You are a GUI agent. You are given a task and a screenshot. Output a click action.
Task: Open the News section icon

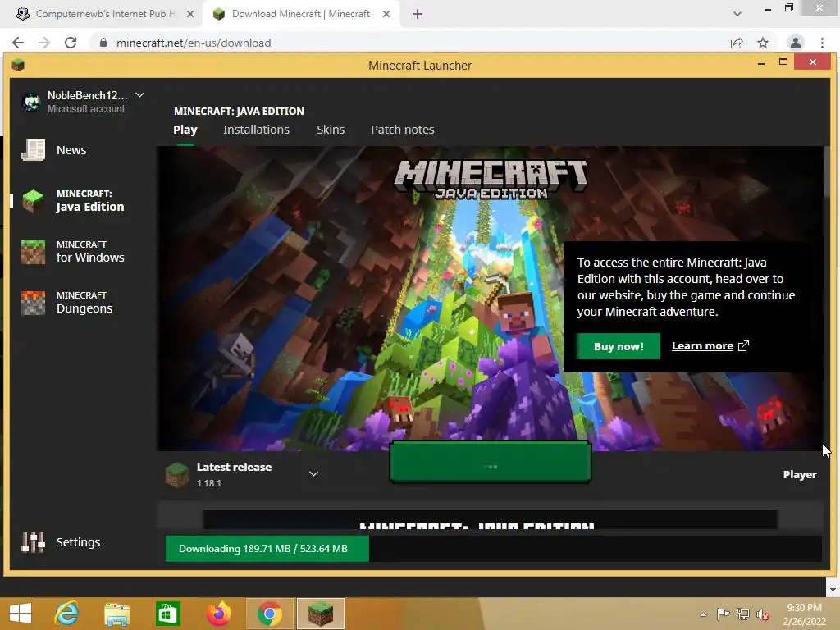pyautogui.click(x=33, y=150)
